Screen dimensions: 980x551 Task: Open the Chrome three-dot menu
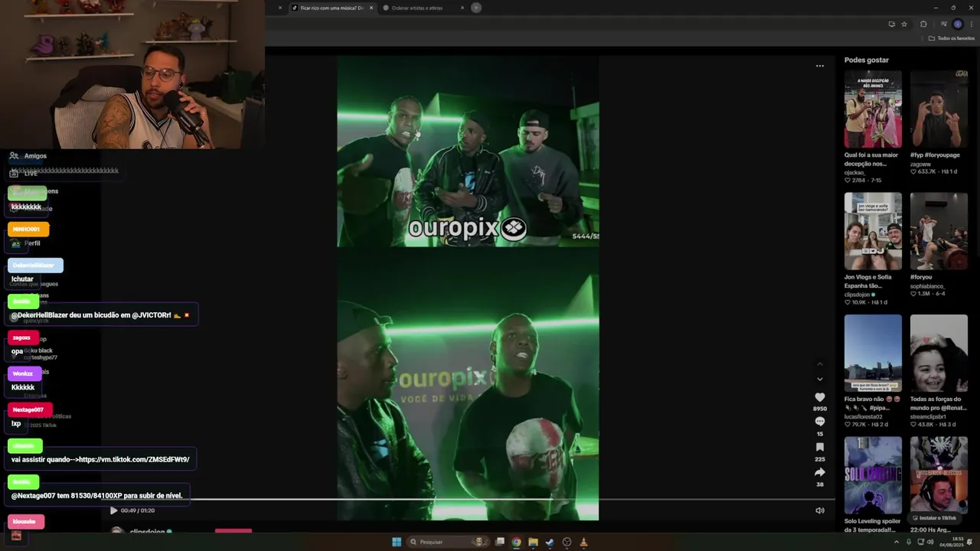[x=972, y=24]
